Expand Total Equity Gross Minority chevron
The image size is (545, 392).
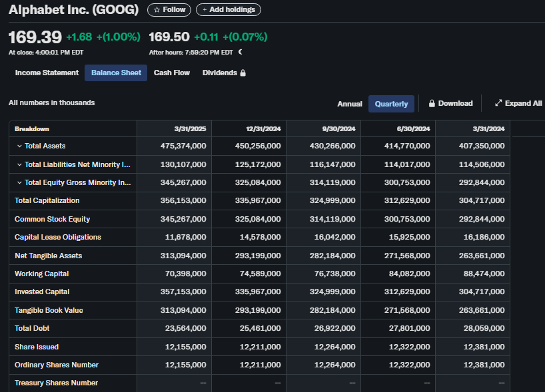coord(19,182)
